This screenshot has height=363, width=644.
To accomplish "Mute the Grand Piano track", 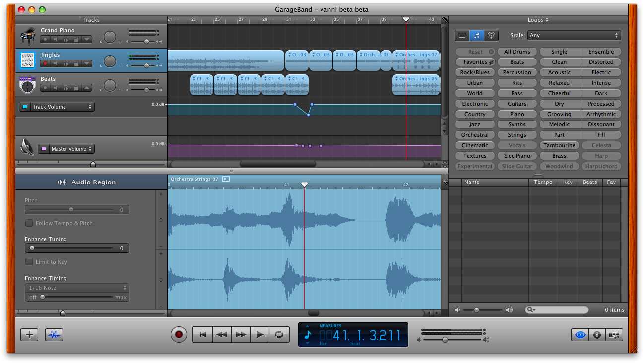I will 56,39.
